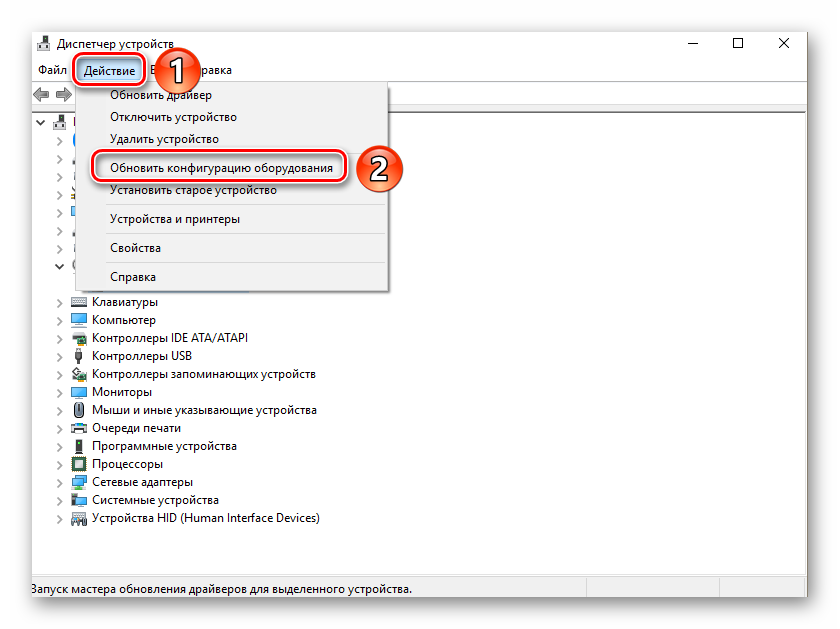Image resolution: width=840 pixels, height=629 pixels.
Task: Click Свойства in the Действие menu
Action: point(135,248)
